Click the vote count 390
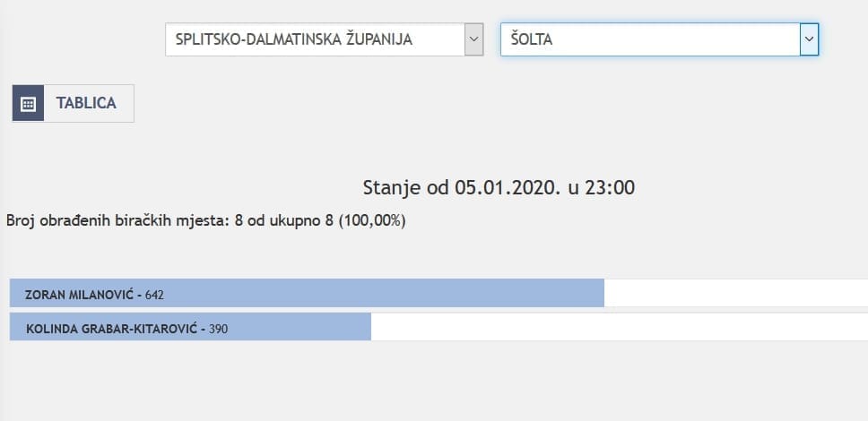 [218, 329]
